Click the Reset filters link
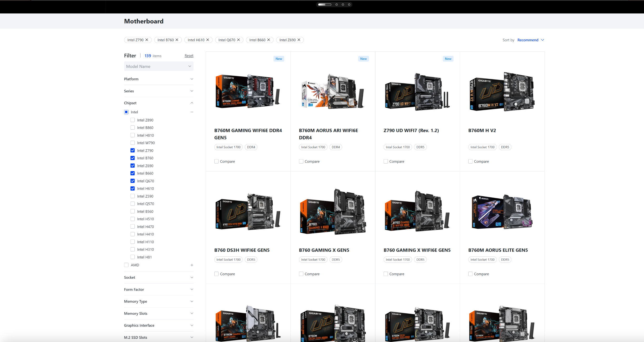The image size is (644, 342). tap(189, 56)
